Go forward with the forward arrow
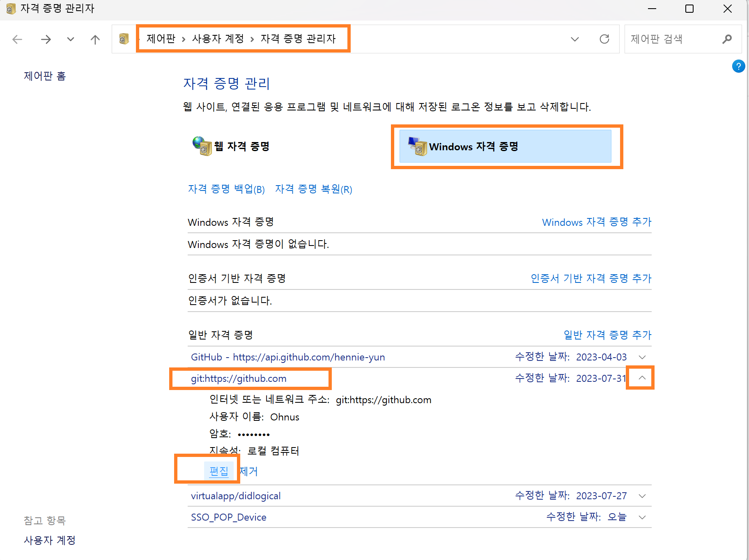The image size is (749, 560). [x=46, y=39]
